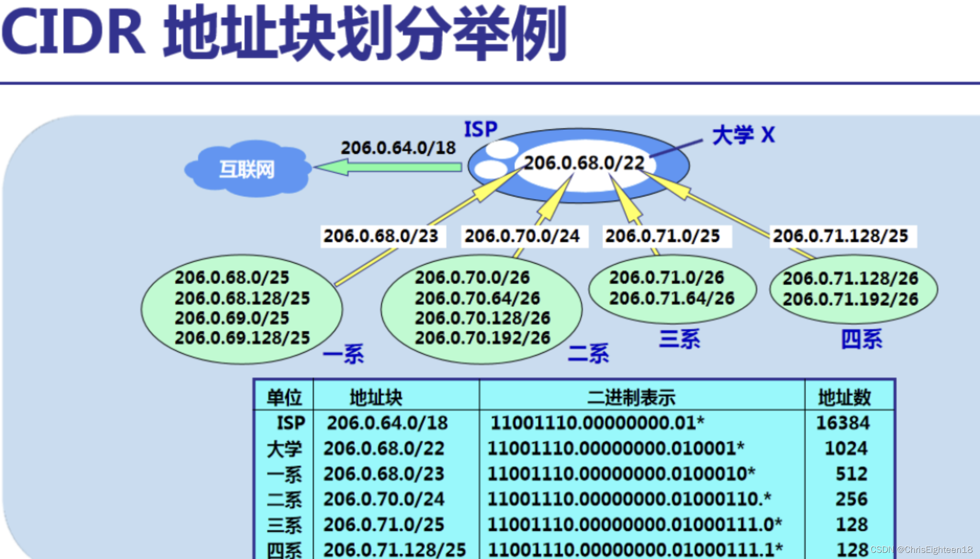Click the 大学 X label
980x559 pixels.
click(744, 135)
